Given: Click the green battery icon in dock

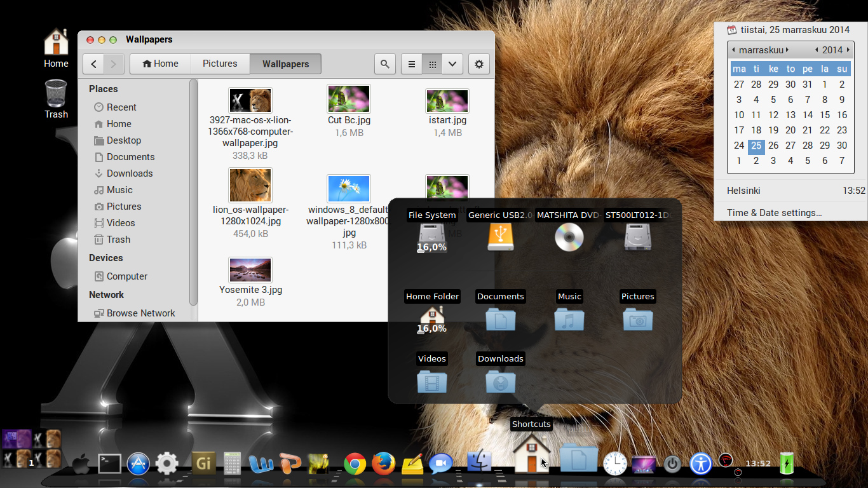Looking at the screenshot, I should (x=787, y=463).
